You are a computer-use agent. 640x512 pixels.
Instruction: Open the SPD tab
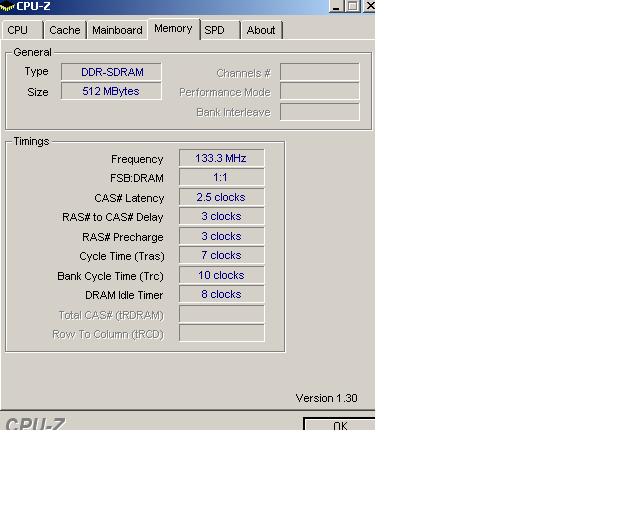[220, 30]
